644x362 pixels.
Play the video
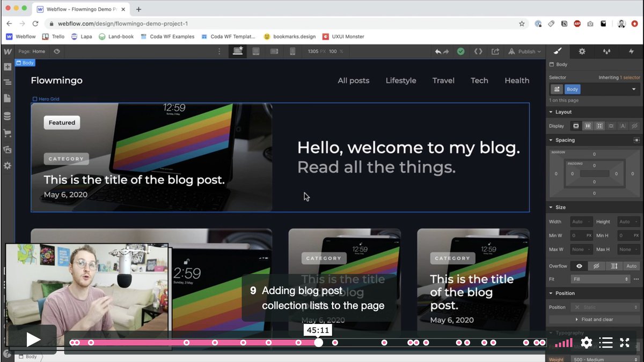pyautogui.click(x=33, y=339)
